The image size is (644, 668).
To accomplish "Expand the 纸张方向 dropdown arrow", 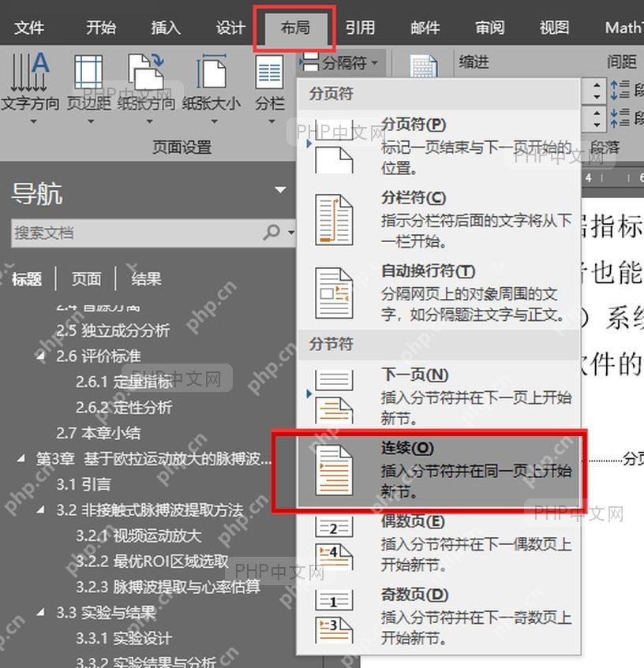I will click(149, 121).
